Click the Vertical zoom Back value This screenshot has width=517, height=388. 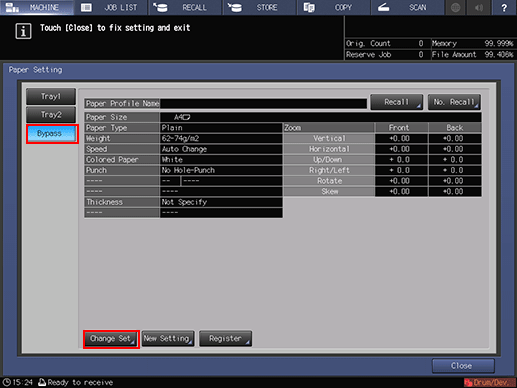[455, 138]
